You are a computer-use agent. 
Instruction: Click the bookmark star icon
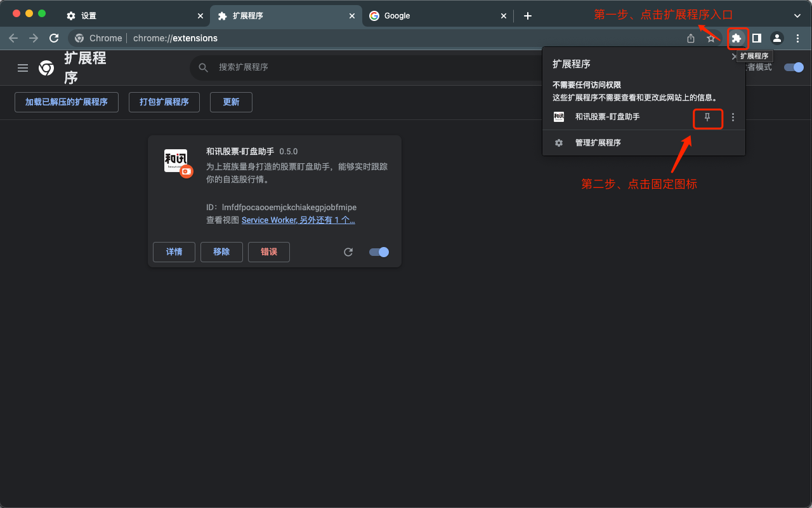click(x=711, y=38)
